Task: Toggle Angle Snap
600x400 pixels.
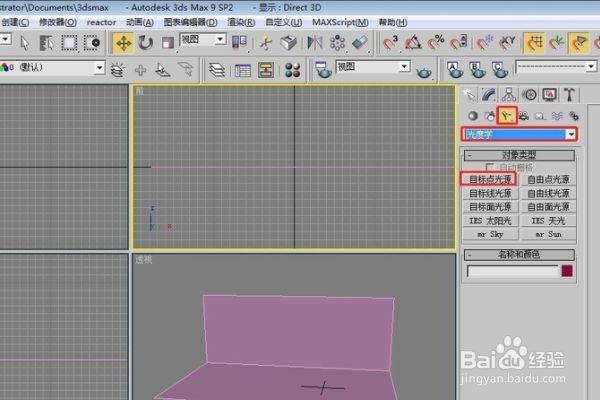Action: tap(413, 43)
